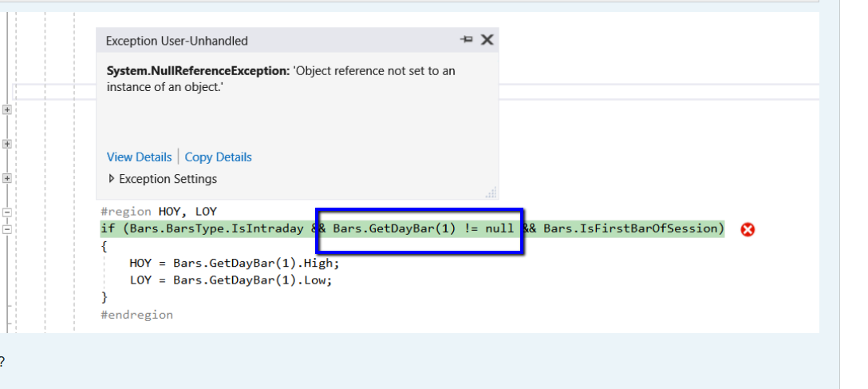Collapse the if statement outline block
The image size is (868, 389).
[x=7, y=229]
